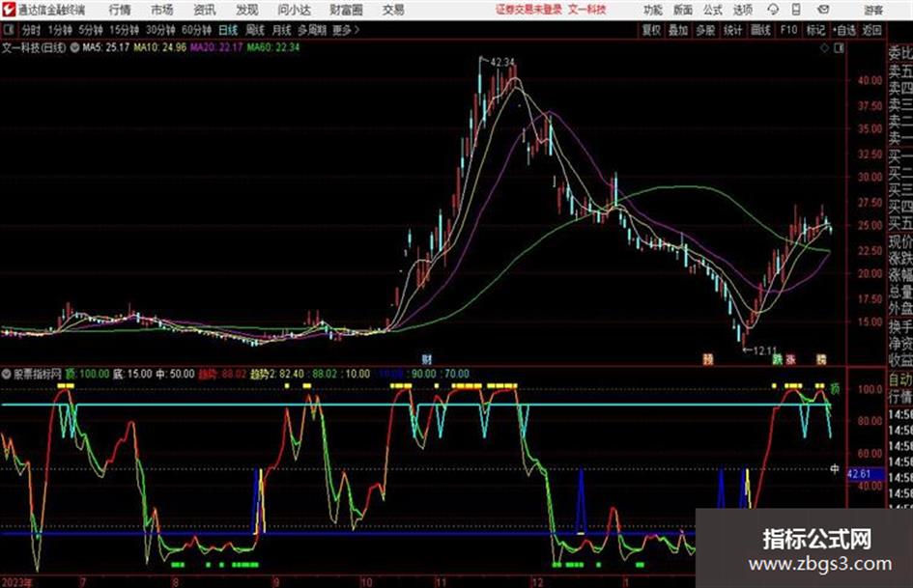
Task: Open the 公式 menu
Action: pos(712,10)
